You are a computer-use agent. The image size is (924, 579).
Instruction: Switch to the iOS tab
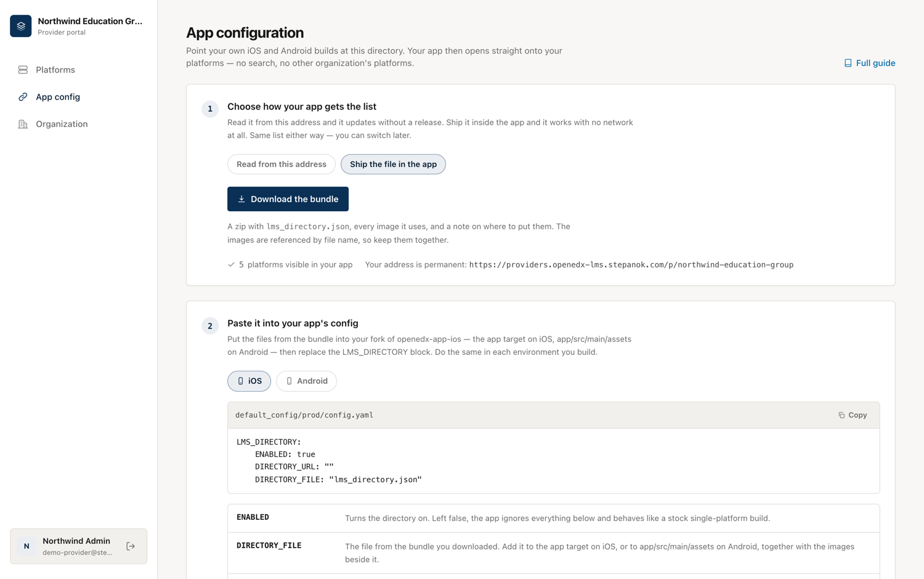click(x=249, y=381)
